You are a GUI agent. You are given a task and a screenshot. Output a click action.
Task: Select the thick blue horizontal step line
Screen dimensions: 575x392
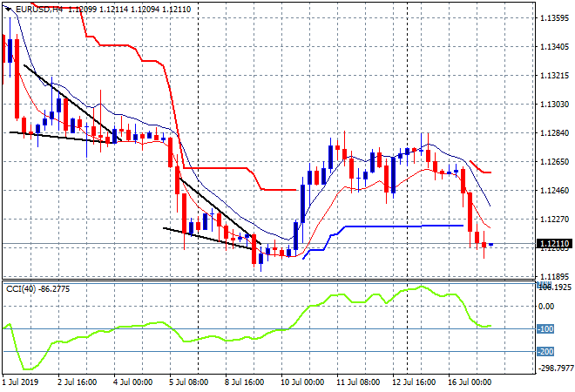pyautogui.click(x=385, y=226)
